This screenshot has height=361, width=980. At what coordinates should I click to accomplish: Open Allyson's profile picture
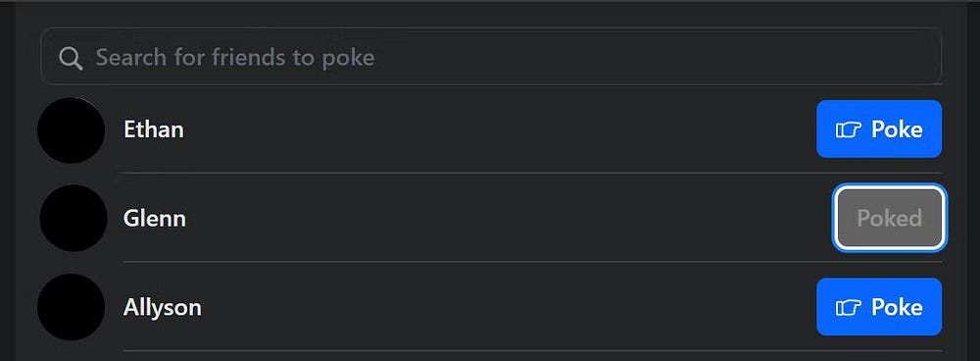pos(71,307)
